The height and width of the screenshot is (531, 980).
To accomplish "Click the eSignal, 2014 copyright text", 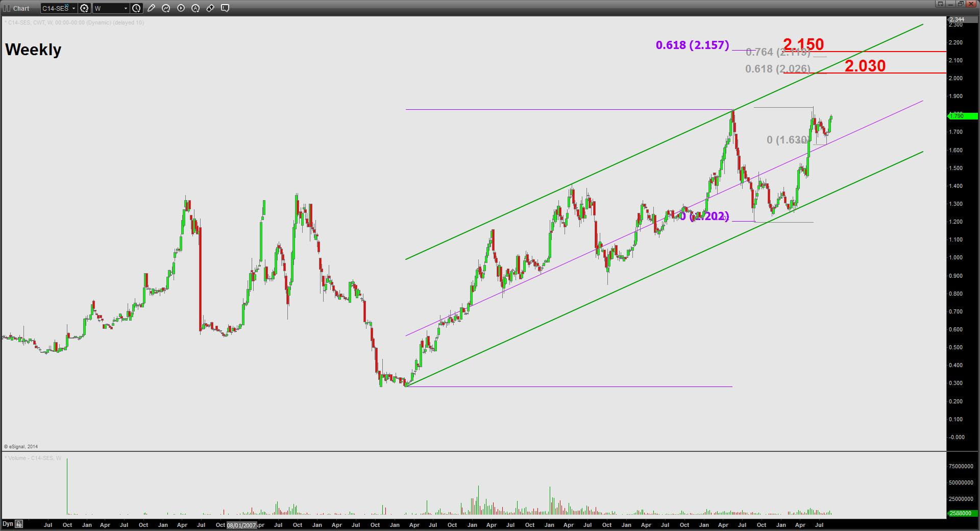I will click(x=21, y=447).
